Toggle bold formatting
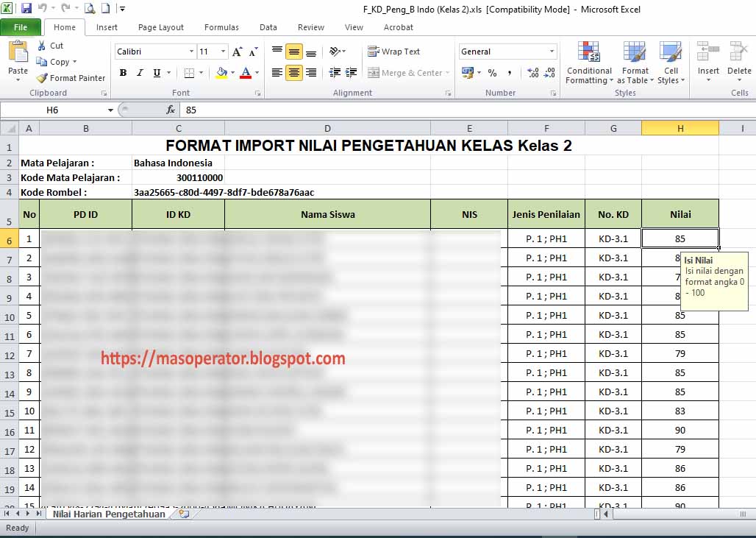The image size is (756, 538). [x=123, y=73]
